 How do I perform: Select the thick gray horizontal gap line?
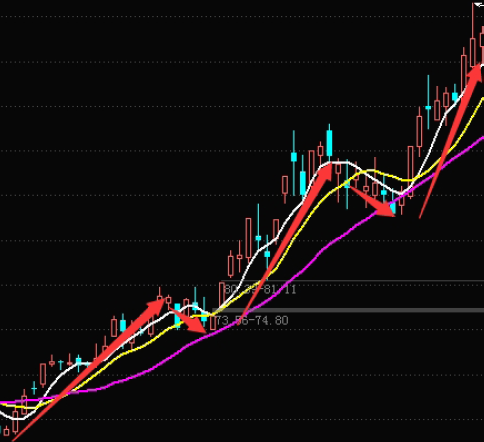pos(348,310)
